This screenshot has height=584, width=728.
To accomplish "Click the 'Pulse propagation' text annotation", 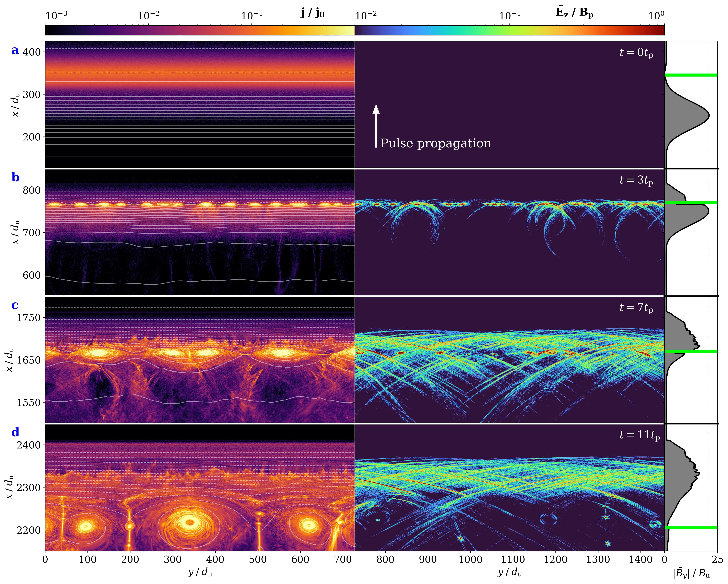I will [436, 143].
